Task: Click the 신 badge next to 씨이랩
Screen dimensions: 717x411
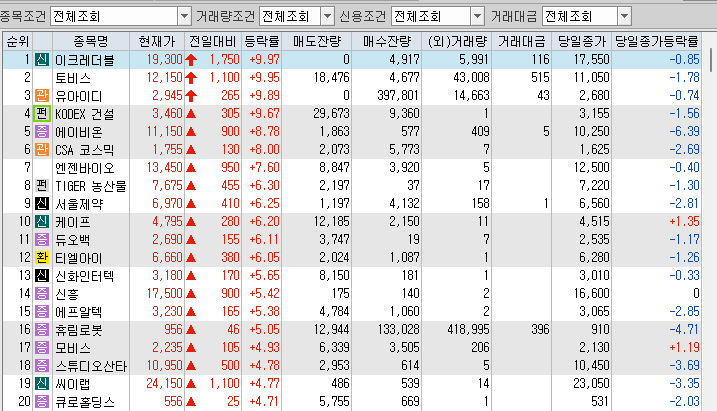Action: pyautogui.click(x=42, y=384)
